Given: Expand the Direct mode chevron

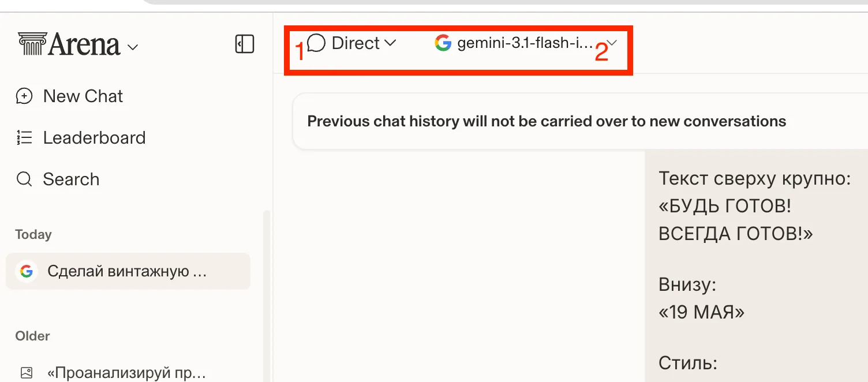Looking at the screenshot, I should coord(390,43).
